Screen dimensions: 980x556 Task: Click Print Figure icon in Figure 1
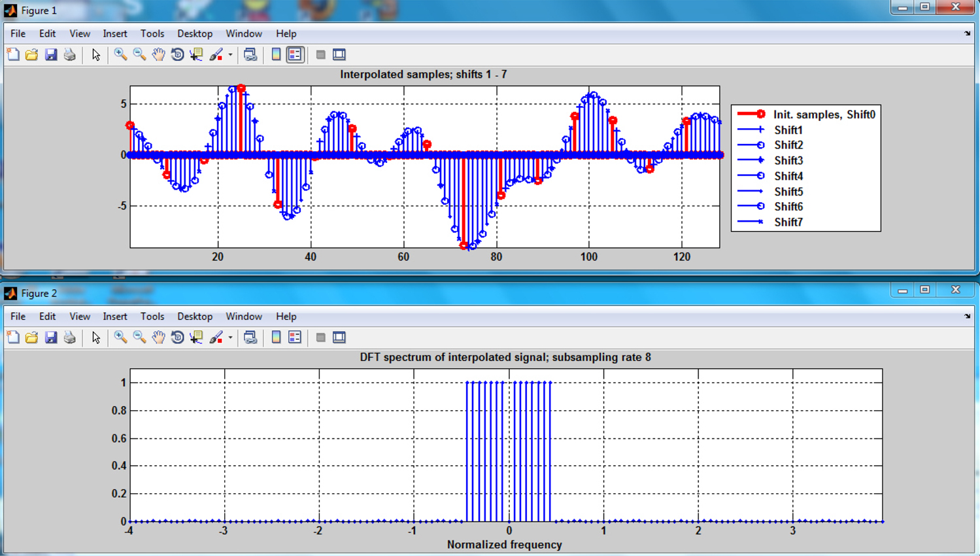[70, 54]
